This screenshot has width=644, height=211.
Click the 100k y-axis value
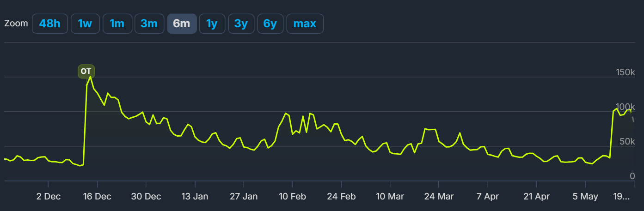[626, 107]
